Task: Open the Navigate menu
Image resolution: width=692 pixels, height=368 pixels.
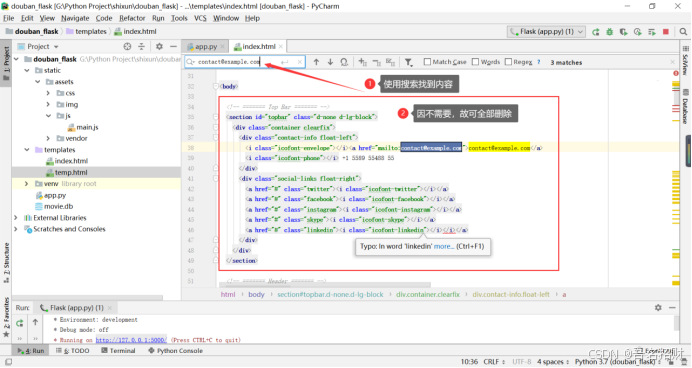Action: (x=75, y=18)
